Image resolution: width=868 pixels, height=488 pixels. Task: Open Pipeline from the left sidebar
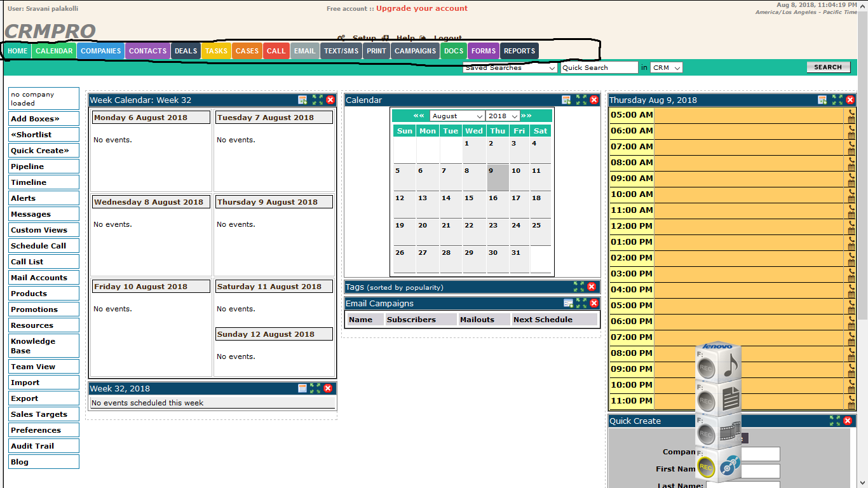(x=44, y=166)
